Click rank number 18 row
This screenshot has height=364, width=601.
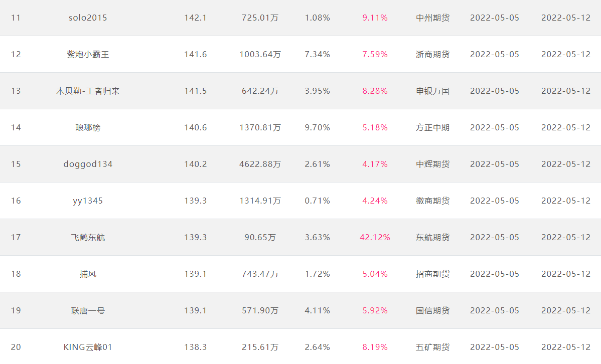pyautogui.click(x=300, y=274)
